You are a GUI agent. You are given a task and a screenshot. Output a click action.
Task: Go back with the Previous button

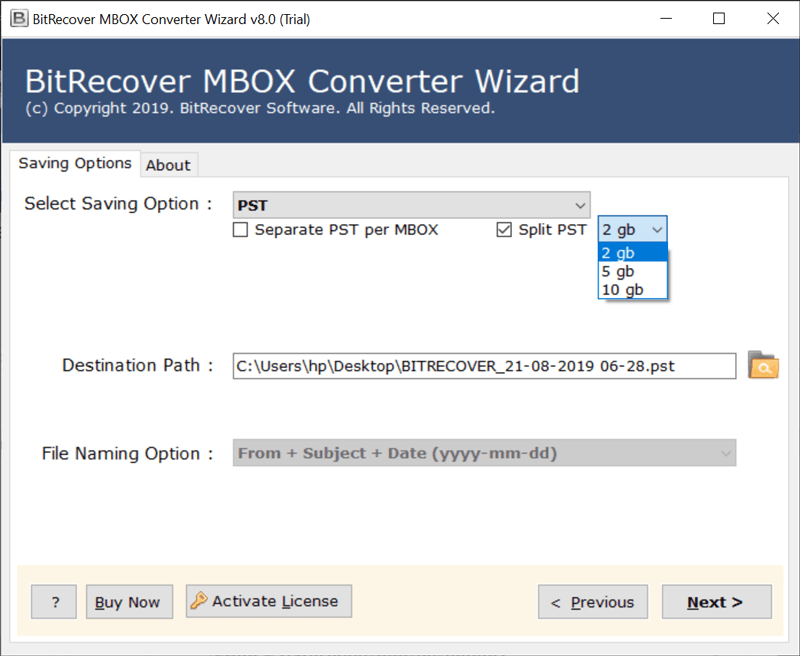593,602
